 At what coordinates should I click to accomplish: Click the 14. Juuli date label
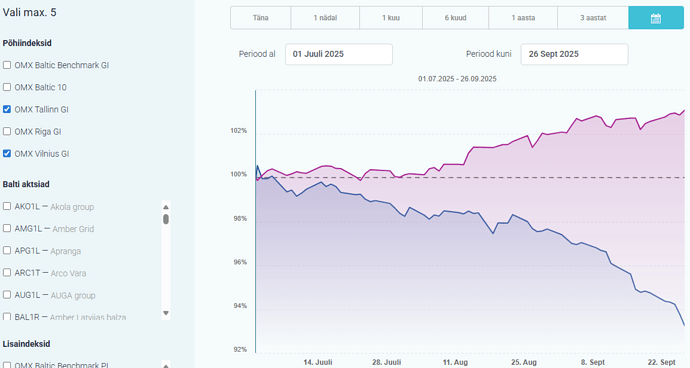[318, 362]
